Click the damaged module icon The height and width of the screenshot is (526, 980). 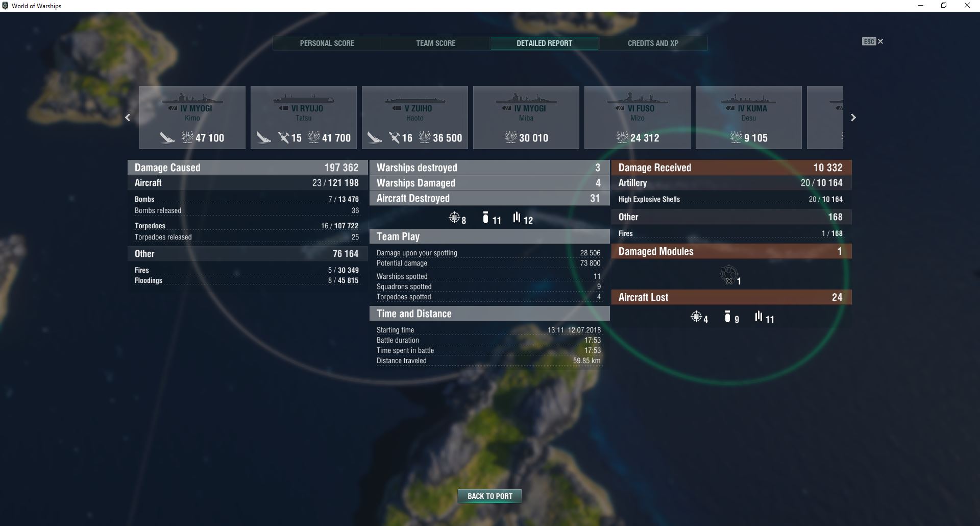728,275
